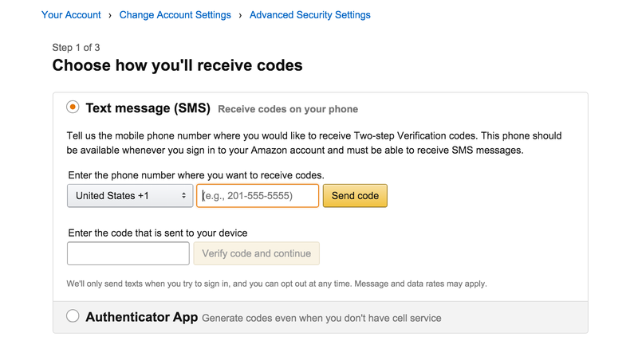
Task: Open the United States +1 country dropdown
Action: [x=130, y=196]
